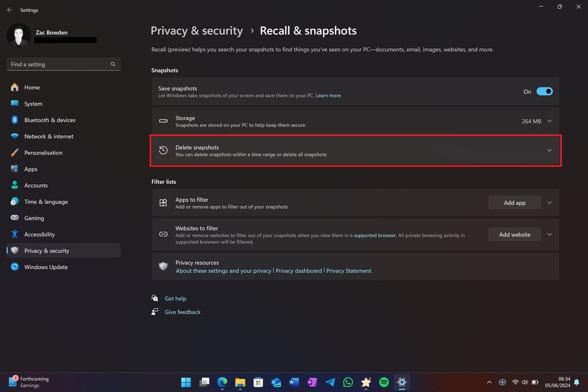This screenshot has height=392, width=588.
Task: Open Telegram from the taskbar
Action: (x=330, y=382)
